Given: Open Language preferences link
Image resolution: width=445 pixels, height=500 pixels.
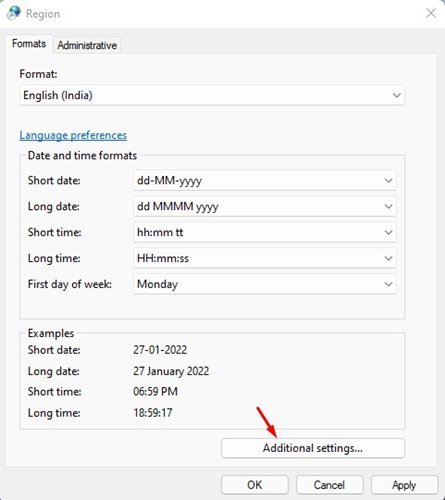Looking at the screenshot, I should [73, 135].
